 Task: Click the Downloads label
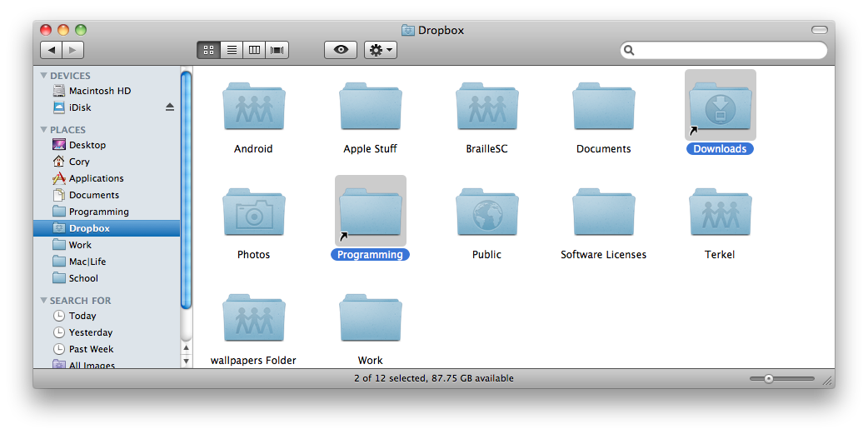[x=721, y=149]
